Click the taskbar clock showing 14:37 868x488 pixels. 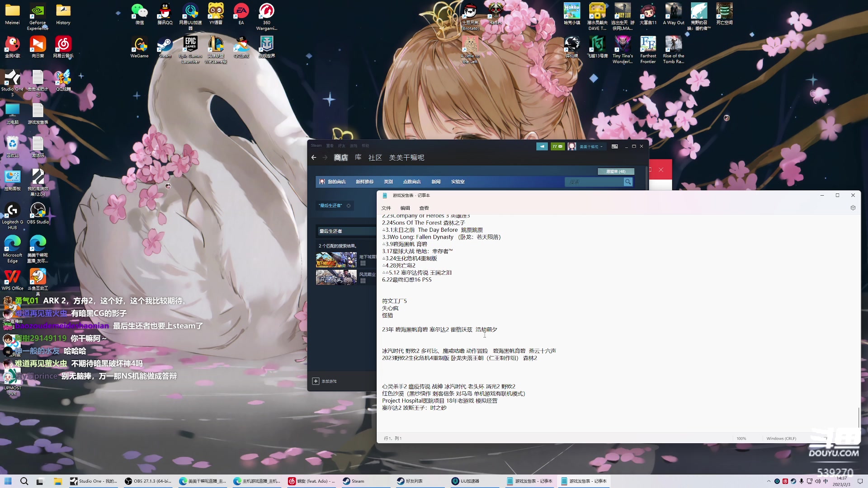[842, 481]
